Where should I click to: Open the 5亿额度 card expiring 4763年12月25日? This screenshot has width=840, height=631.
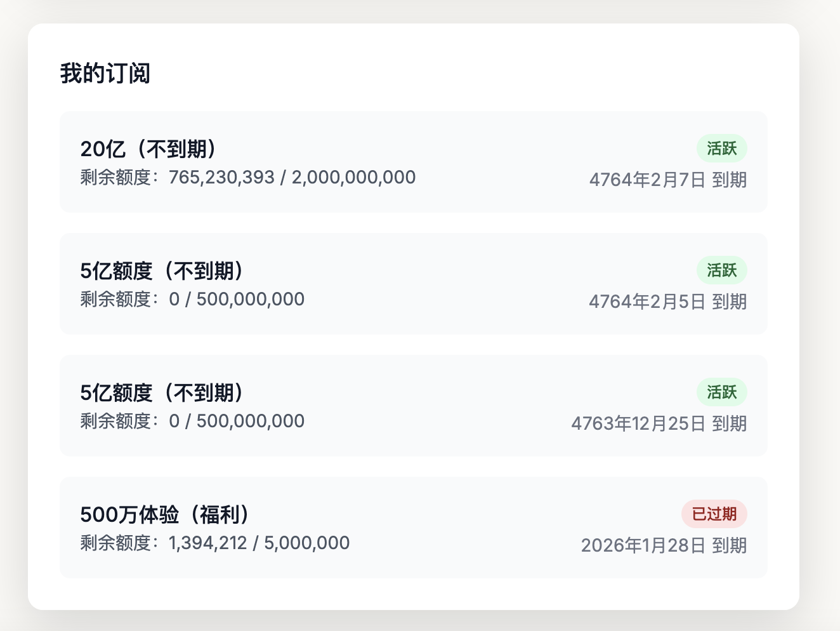click(x=414, y=406)
